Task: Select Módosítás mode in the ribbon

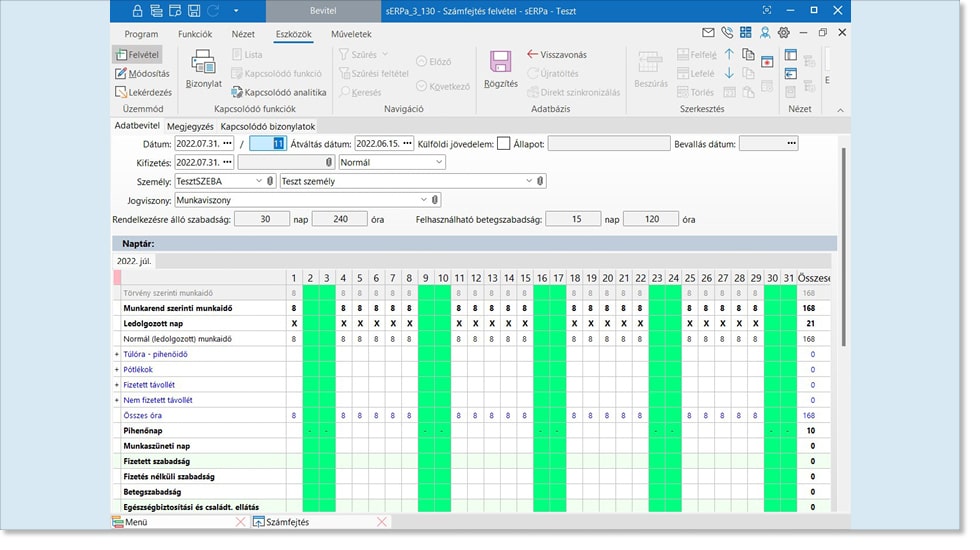Action: [x=141, y=73]
